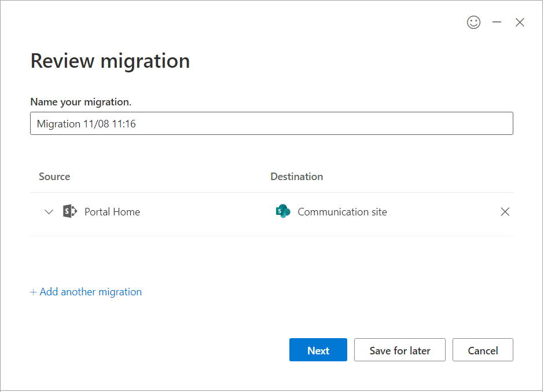Screen dimensions: 544x392
Task: Minimize the migration tool window
Action: (497, 23)
